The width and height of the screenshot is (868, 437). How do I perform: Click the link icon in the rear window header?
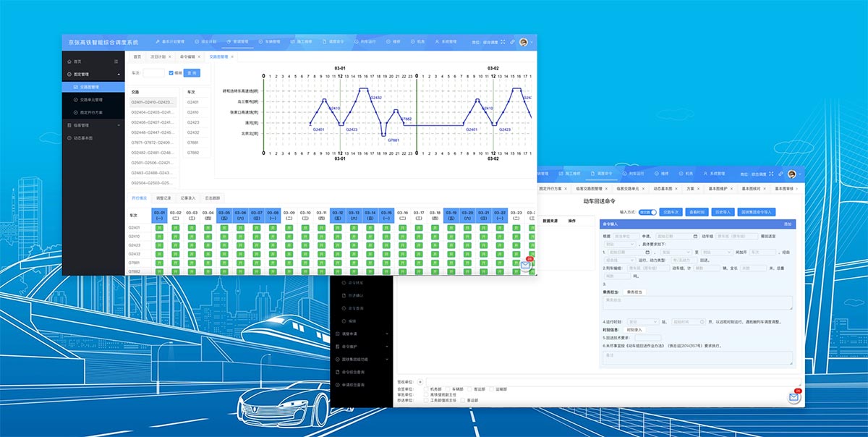tap(780, 174)
